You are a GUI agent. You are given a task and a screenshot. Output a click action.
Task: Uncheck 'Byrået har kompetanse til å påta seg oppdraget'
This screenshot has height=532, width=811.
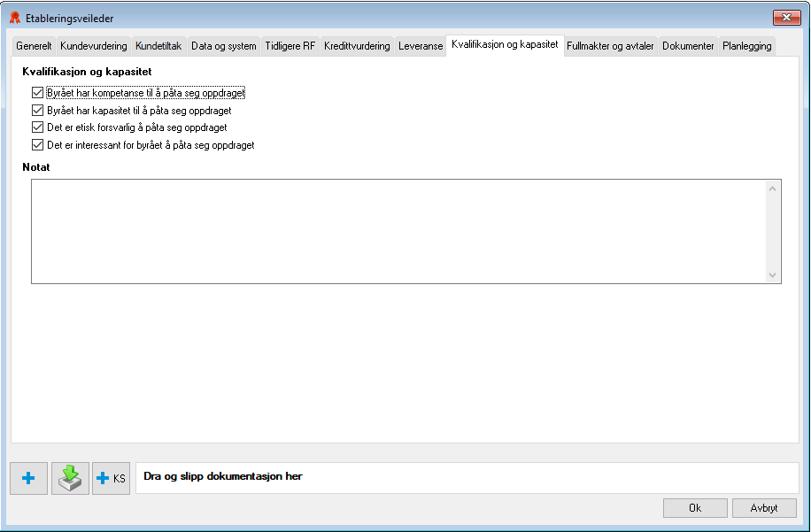tap(37, 93)
